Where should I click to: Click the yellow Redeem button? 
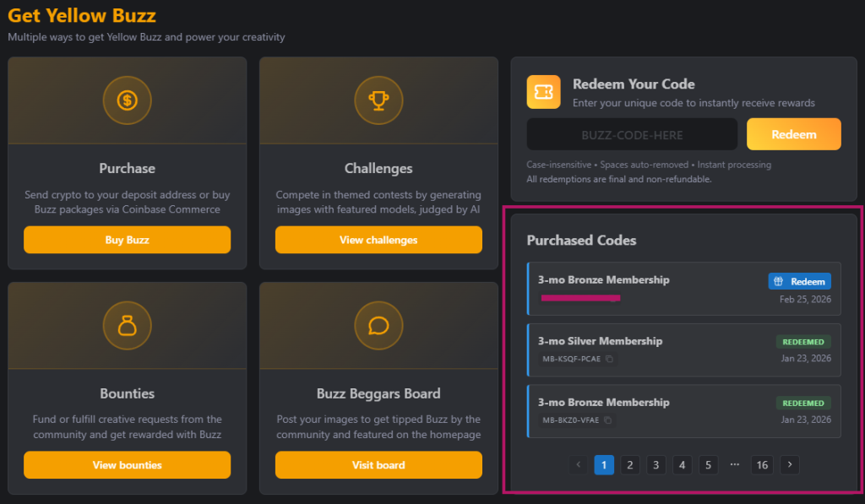click(793, 134)
